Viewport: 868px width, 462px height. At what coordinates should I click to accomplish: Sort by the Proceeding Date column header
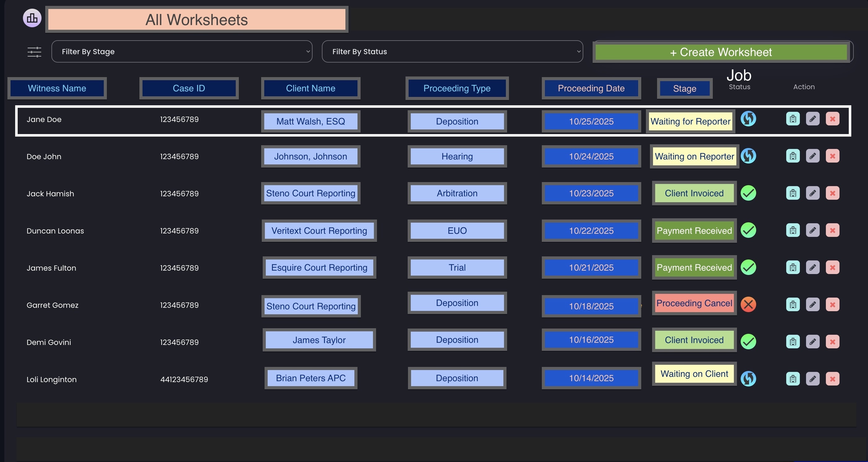coord(591,88)
